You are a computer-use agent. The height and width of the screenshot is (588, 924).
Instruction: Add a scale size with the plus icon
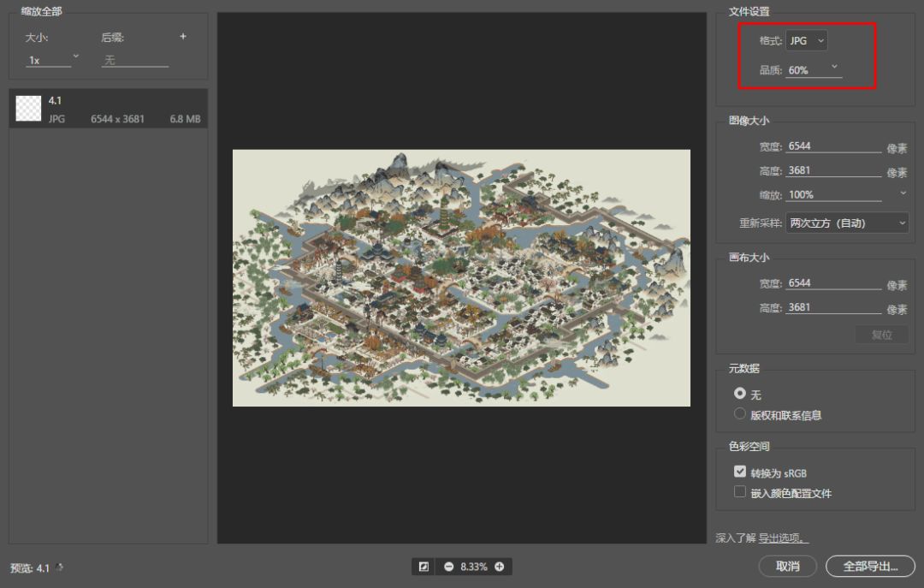[183, 37]
